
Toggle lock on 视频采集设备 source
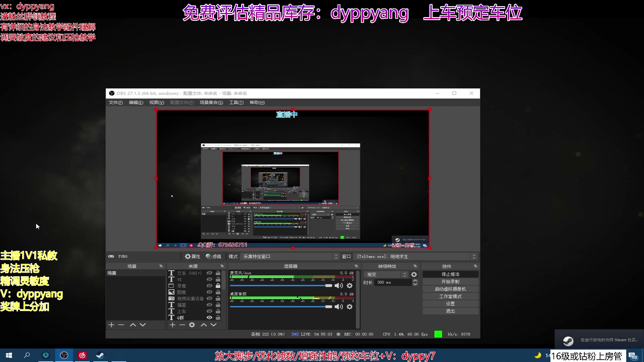click(x=218, y=298)
